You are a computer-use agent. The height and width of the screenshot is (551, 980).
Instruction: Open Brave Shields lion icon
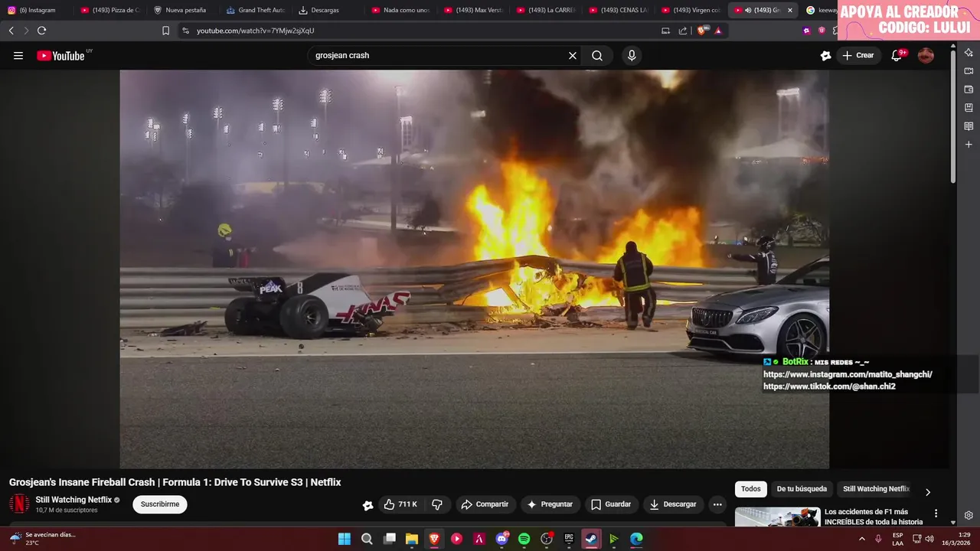[702, 31]
